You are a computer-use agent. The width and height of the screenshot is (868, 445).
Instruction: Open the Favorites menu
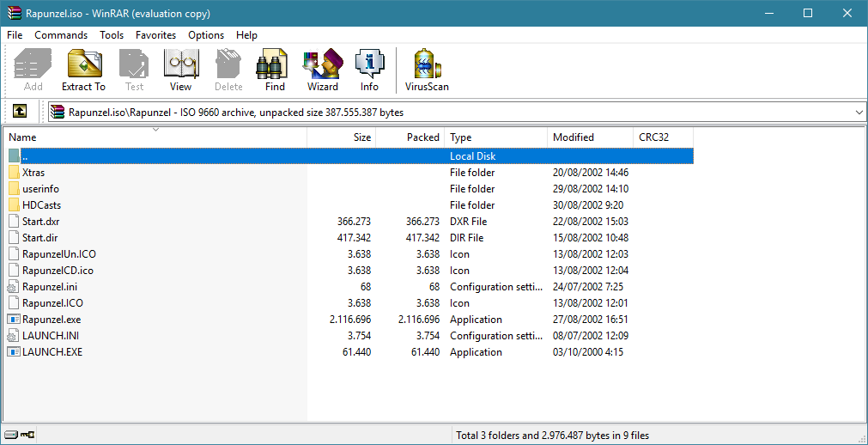click(155, 35)
